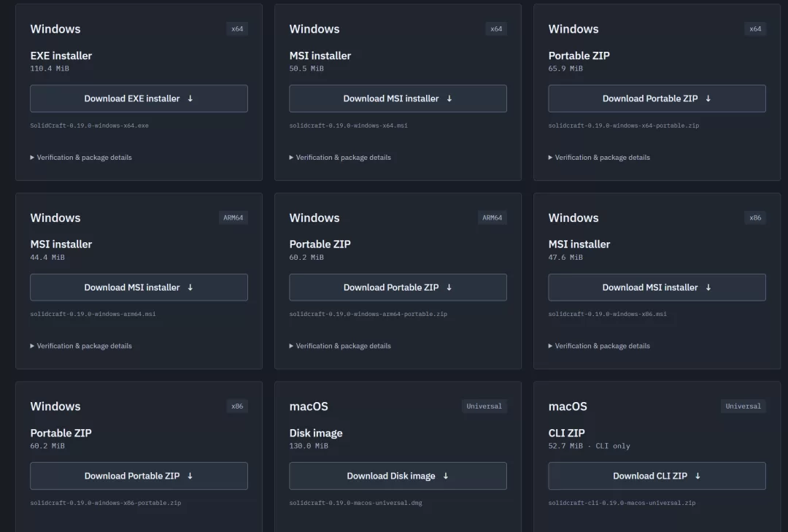Viewport: 788px width, 532px height.
Task: Select filename solidcraft-0.19.0-windows-x86-portable.zip
Action: [106, 503]
